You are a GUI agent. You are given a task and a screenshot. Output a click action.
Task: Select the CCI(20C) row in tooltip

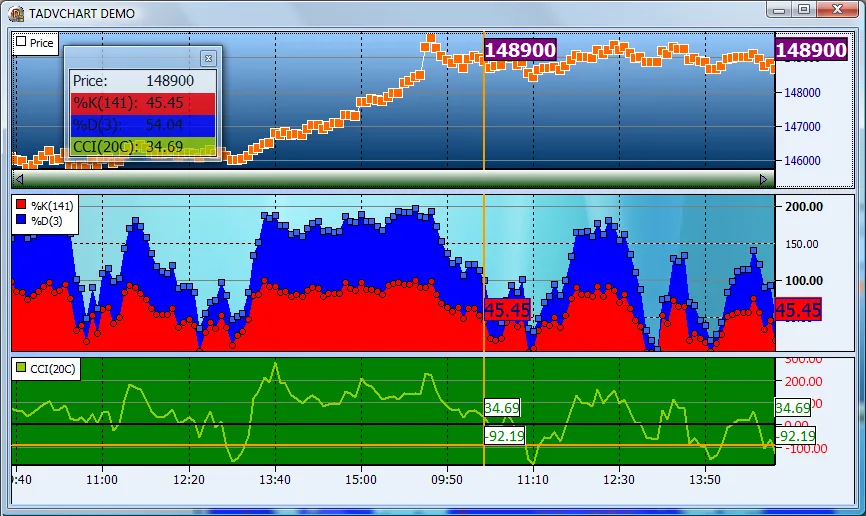point(143,147)
